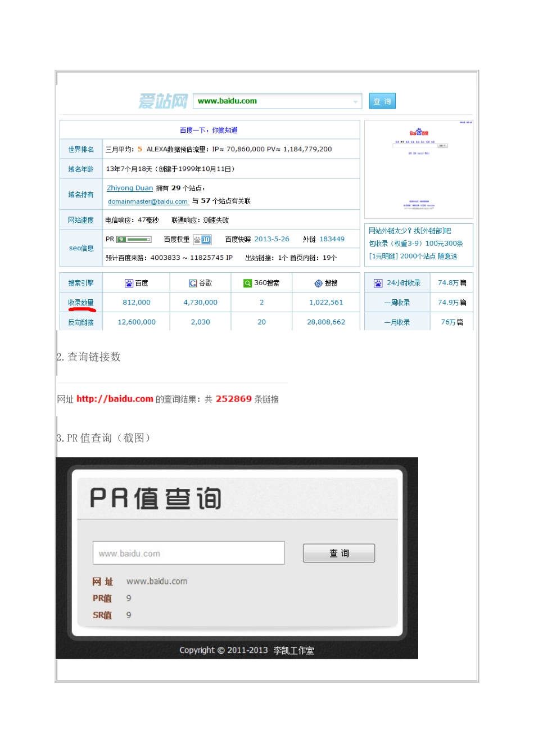534x756 pixels.
Task: Open the 百度一下，你就知道 link
Action: pos(209,130)
